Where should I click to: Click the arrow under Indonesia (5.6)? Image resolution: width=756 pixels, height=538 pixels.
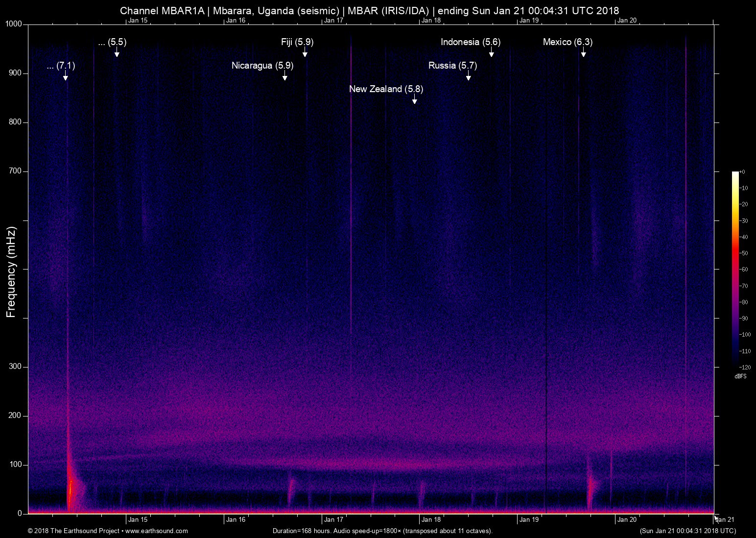pos(491,52)
